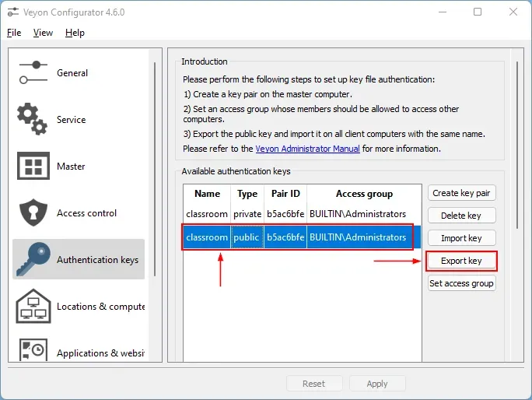Click the Access group column header
The image size is (532, 400).
(x=364, y=194)
